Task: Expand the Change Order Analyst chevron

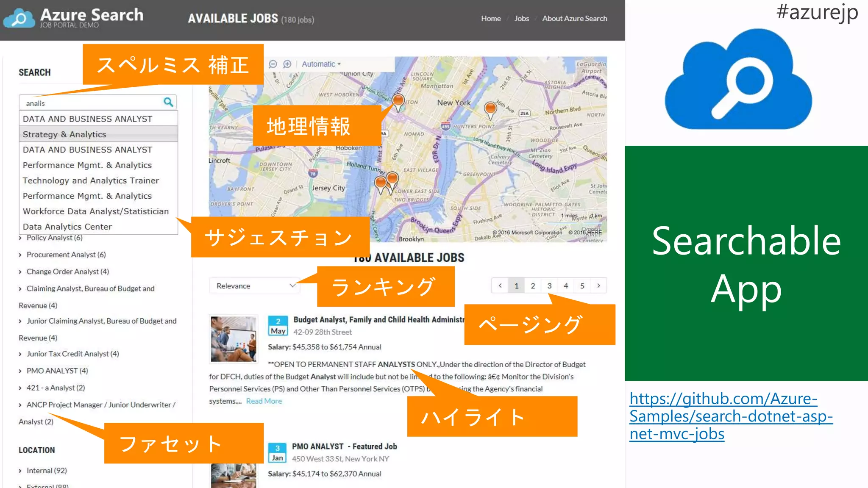Action: [20, 272]
